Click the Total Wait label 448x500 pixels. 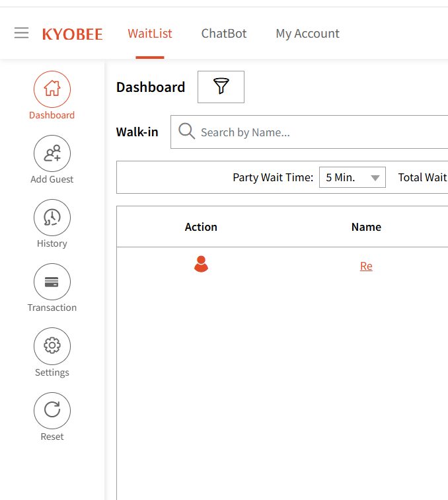[423, 177]
